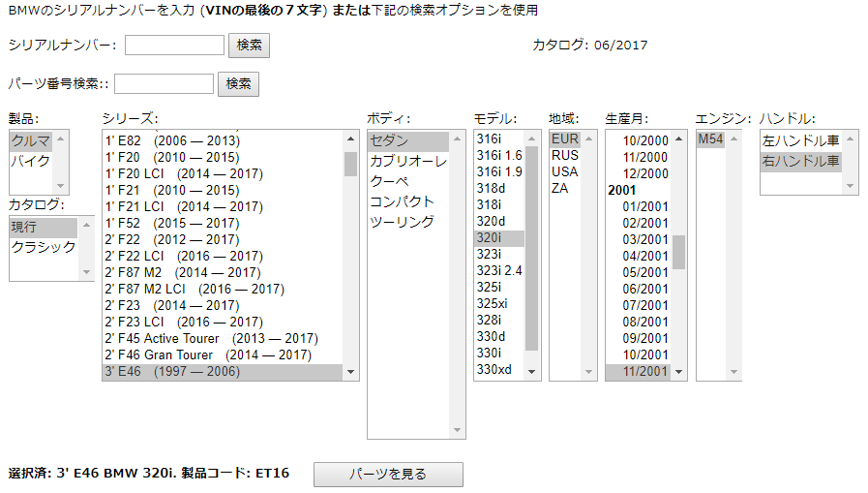Screen dimensions: 868x493
Task: Select series 1' F20 (2010 — 2015)
Action: pyautogui.click(x=224, y=157)
